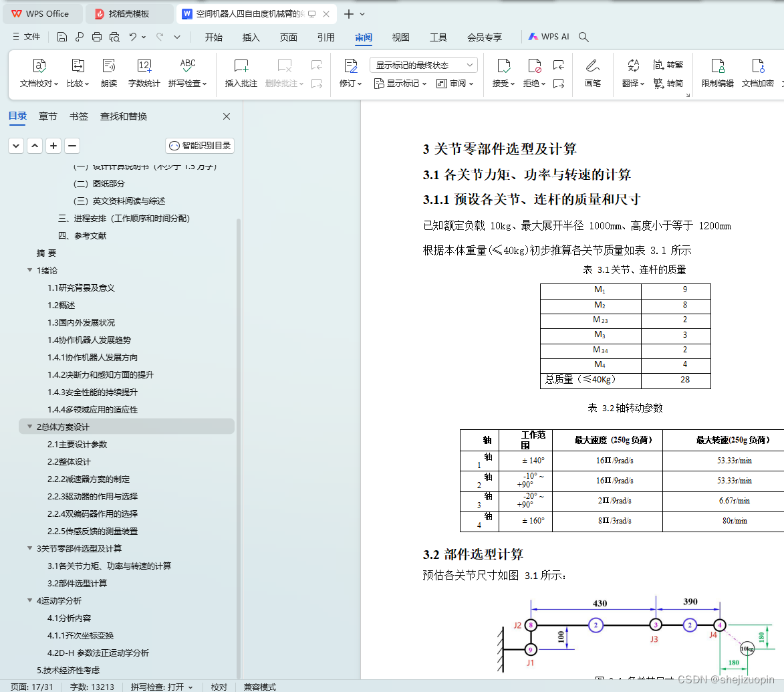The image size is (784, 692).
Task: Click the page count 页面: 17/31
Action: point(31,687)
